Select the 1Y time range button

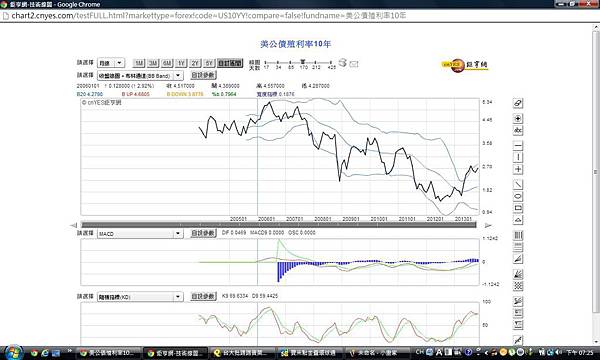[181, 63]
